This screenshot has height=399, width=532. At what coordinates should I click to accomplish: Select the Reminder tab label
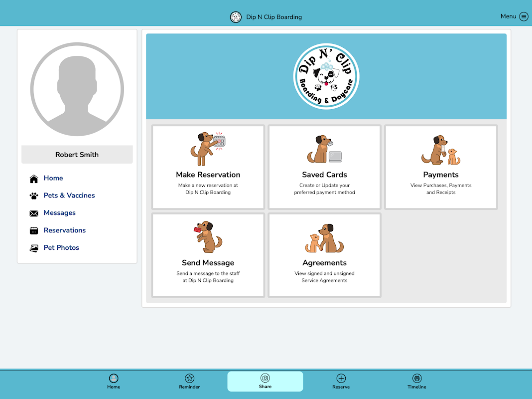pyautogui.click(x=189, y=387)
